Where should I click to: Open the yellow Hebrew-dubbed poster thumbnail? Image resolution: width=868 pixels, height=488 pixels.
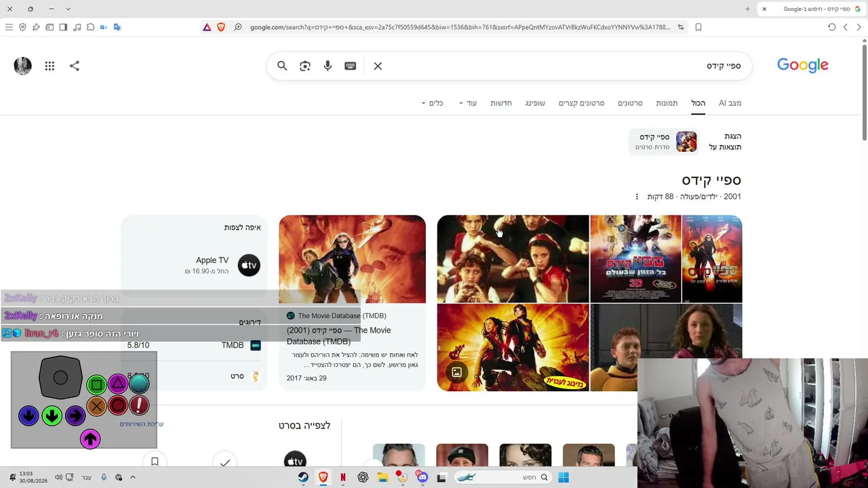click(x=513, y=347)
